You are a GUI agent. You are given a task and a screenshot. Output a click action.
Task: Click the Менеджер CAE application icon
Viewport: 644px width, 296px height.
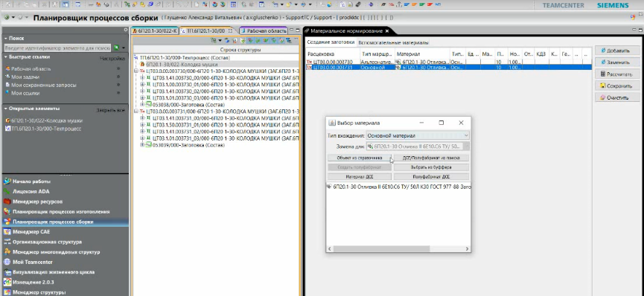7,231
